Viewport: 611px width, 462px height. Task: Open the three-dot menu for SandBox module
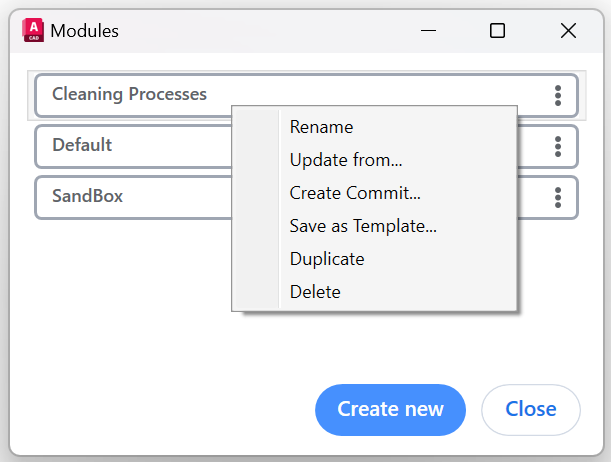coord(558,197)
